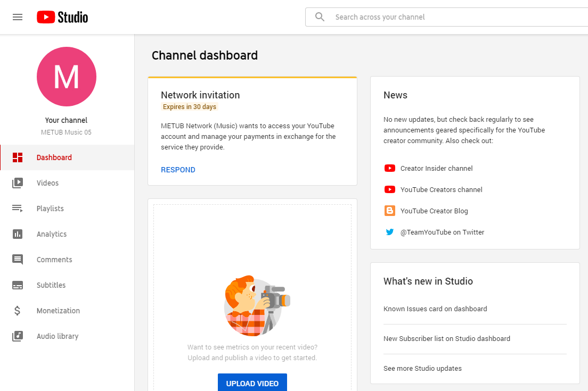Click the Audio library icon
The width and height of the screenshot is (588, 391).
[x=18, y=336]
